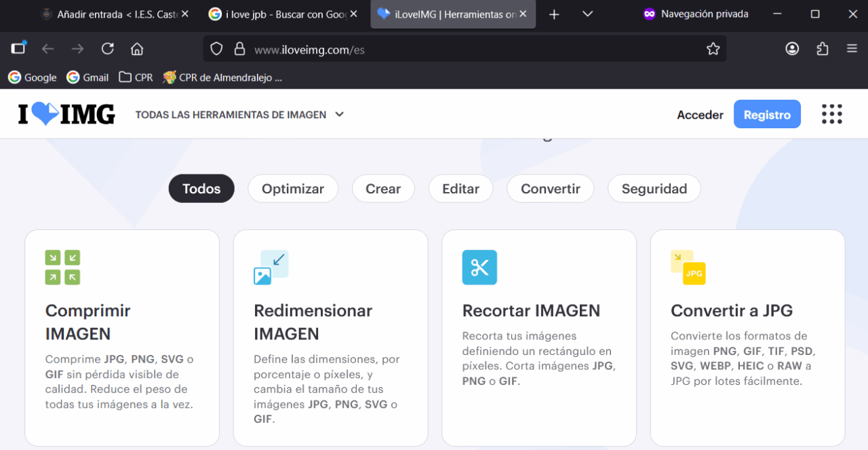
Task: Switch to the i love jpb Google tab
Action: 277,14
